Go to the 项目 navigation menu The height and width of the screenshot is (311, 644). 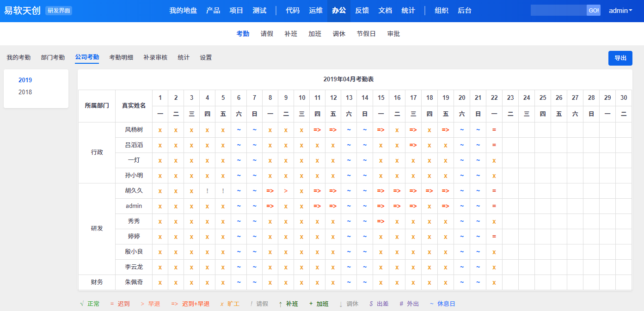click(x=236, y=11)
